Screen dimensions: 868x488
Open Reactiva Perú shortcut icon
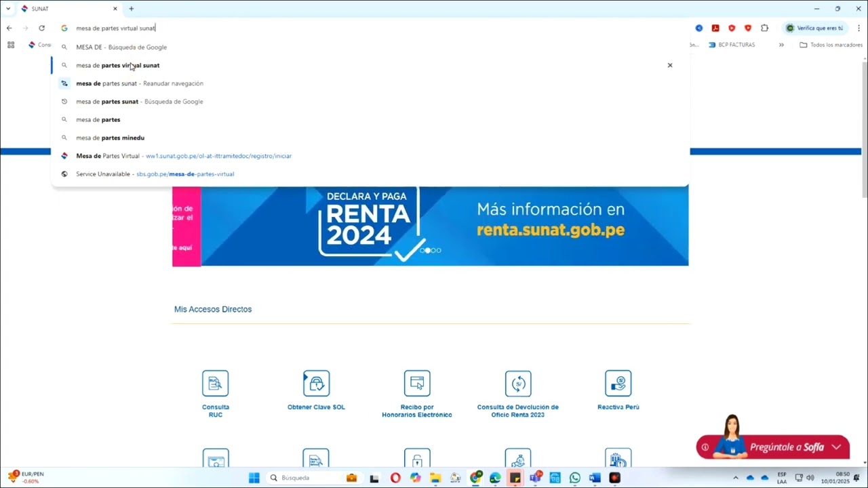618,383
